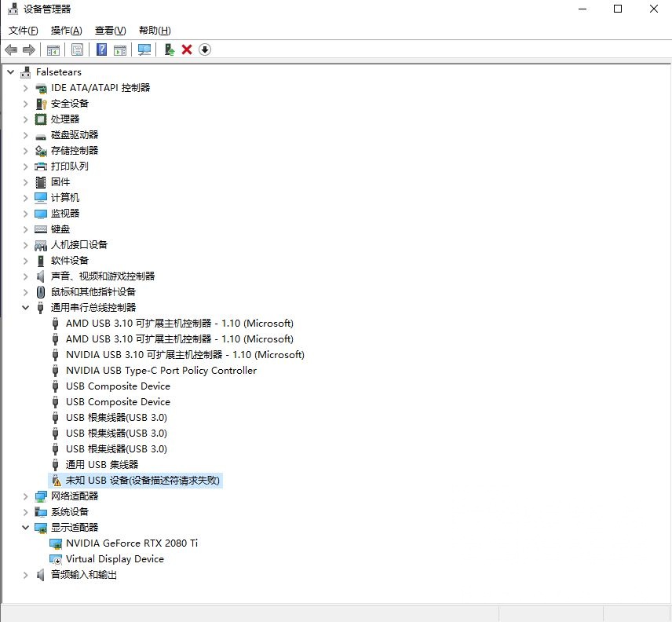The image size is (672, 622).
Task: Collapse the 通用串行总线控制器 category
Action: coord(24,307)
